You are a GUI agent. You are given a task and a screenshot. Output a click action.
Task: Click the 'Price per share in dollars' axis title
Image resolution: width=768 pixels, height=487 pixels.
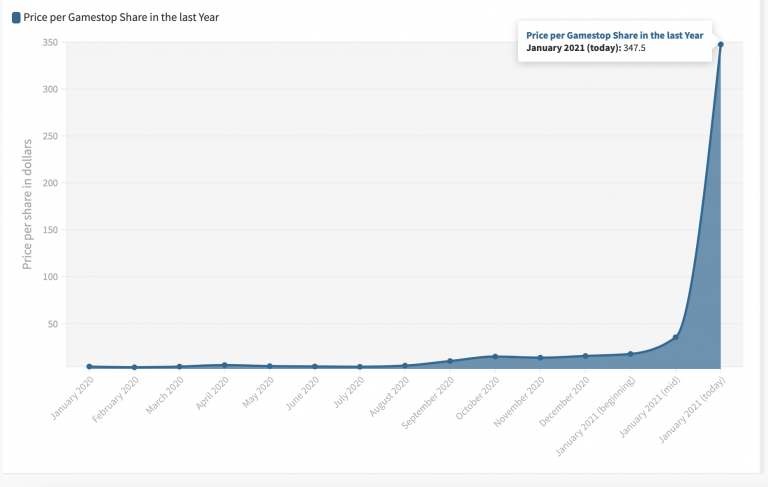point(27,204)
